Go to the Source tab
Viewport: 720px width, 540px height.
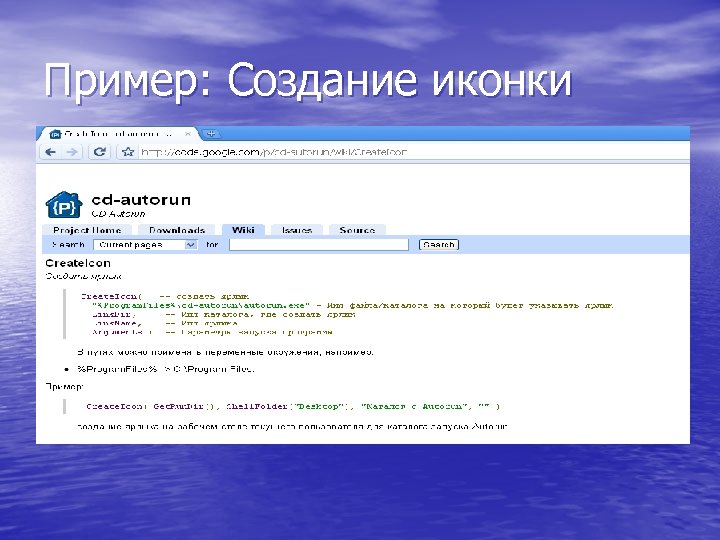[x=357, y=230]
